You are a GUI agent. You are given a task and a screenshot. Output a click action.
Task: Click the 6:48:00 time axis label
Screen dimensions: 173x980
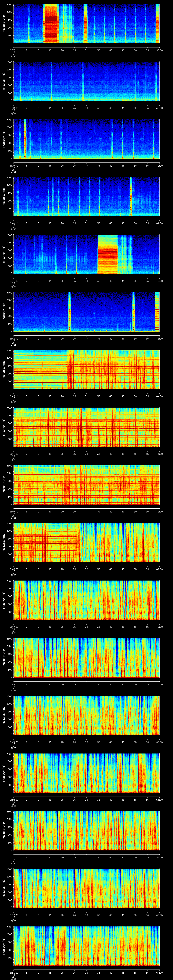[x=14, y=684]
